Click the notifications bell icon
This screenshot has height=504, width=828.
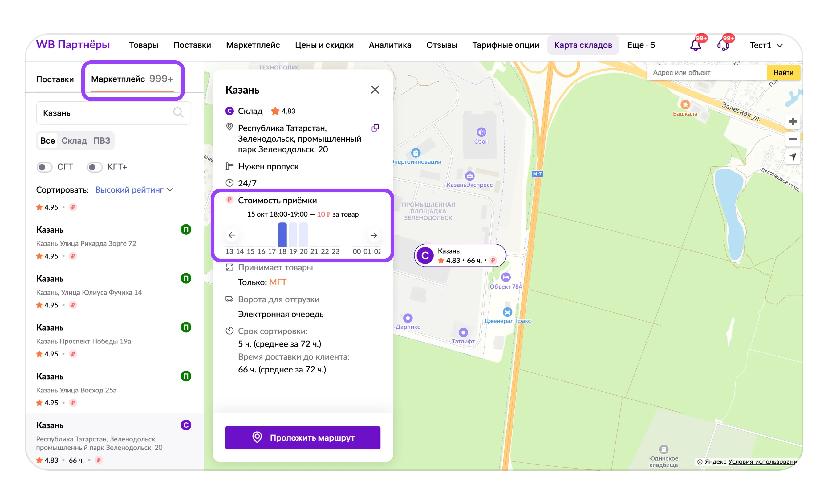(x=695, y=45)
